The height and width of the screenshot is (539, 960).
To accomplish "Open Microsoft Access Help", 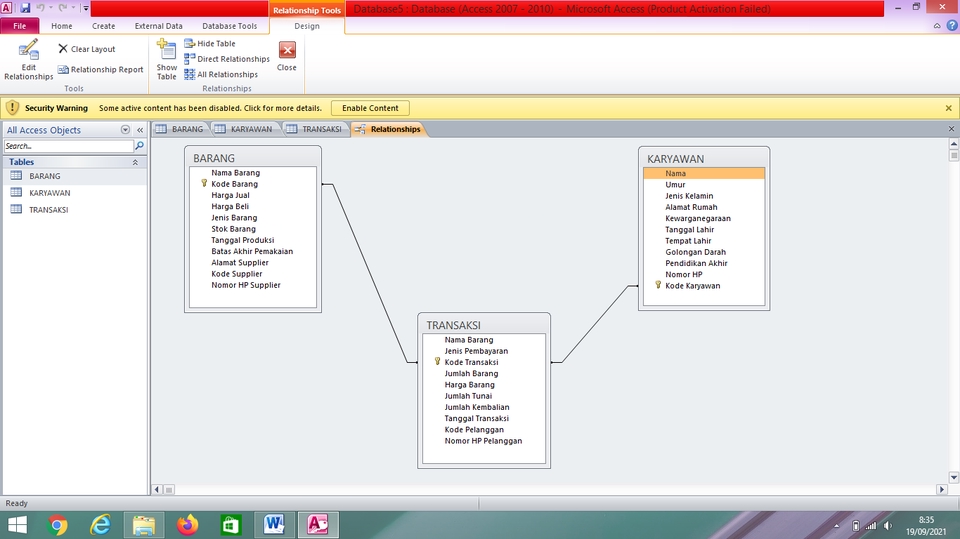I will click(951, 26).
